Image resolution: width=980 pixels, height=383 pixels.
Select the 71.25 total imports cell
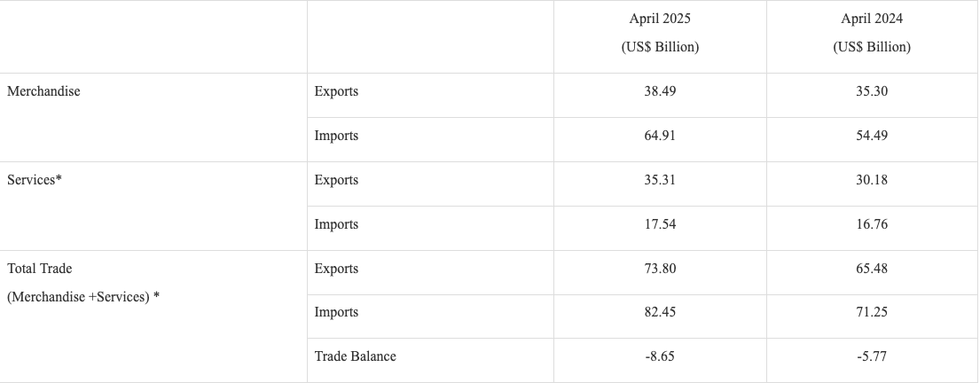(872, 312)
